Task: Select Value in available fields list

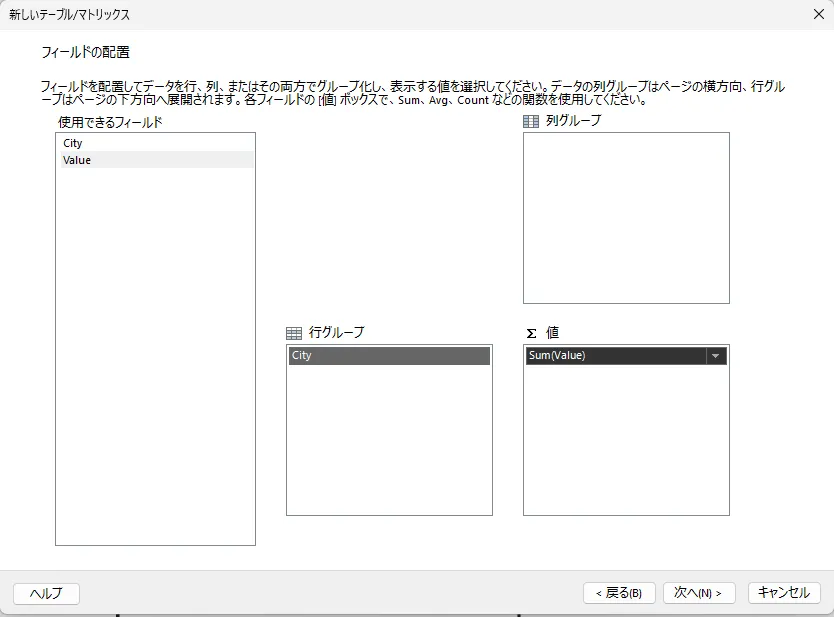Action: (x=156, y=160)
